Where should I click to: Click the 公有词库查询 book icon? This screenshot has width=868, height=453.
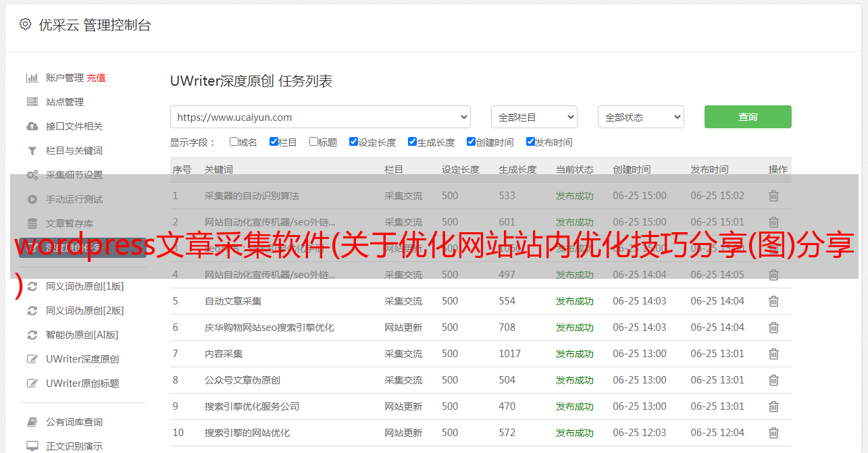pyautogui.click(x=32, y=422)
